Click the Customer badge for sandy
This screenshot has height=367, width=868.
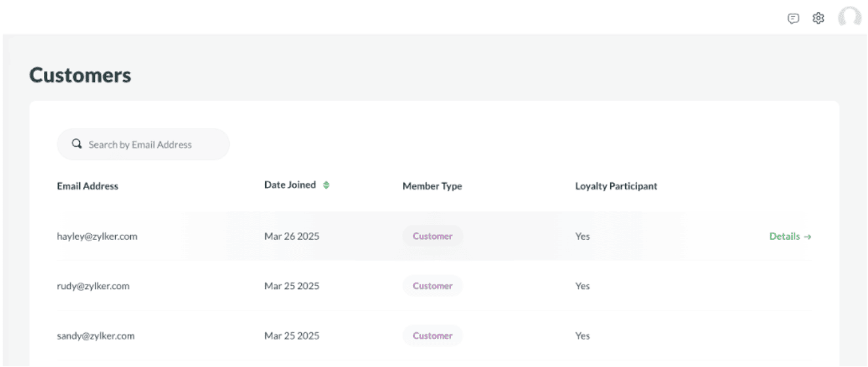[432, 336]
